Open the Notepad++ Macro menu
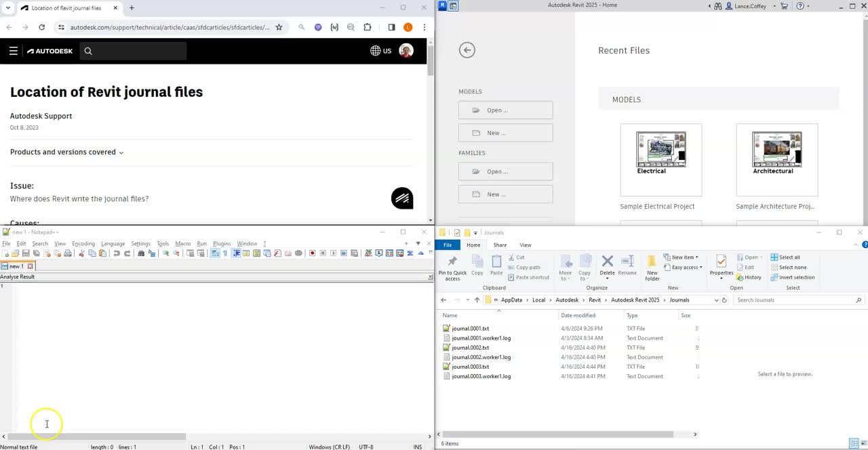868x450 pixels. point(183,243)
